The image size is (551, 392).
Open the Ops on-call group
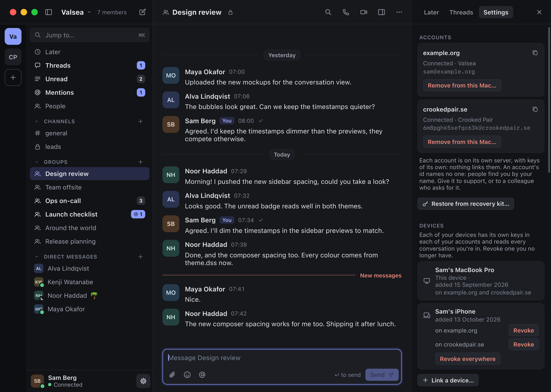(90, 201)
